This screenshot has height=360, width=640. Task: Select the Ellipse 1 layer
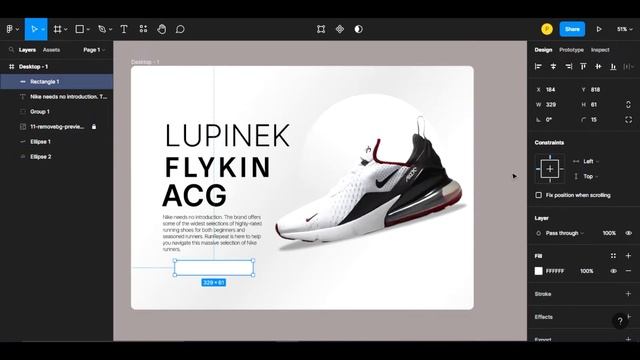(x=57, y=142)
